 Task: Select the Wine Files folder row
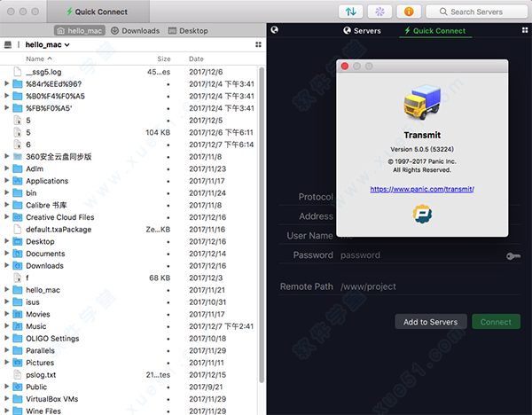pos(129,411)
